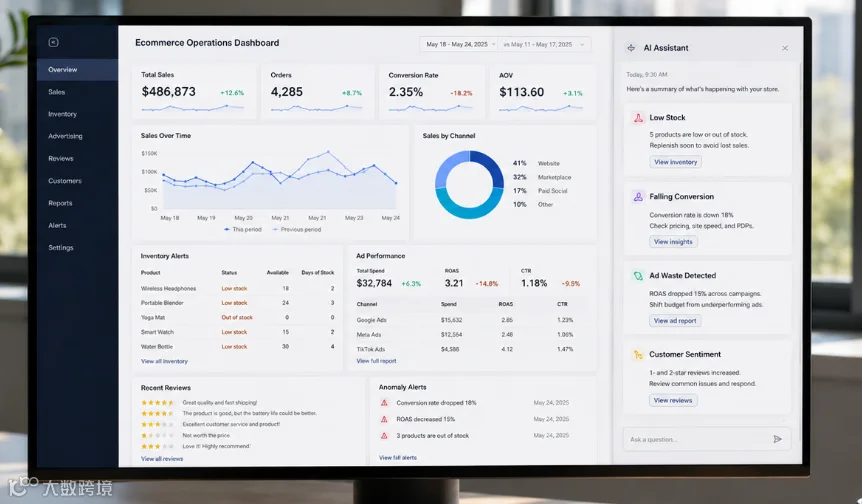862x504 pixels.
Task: Collapse sidebar with top-left icon
Action: (53, 42)
